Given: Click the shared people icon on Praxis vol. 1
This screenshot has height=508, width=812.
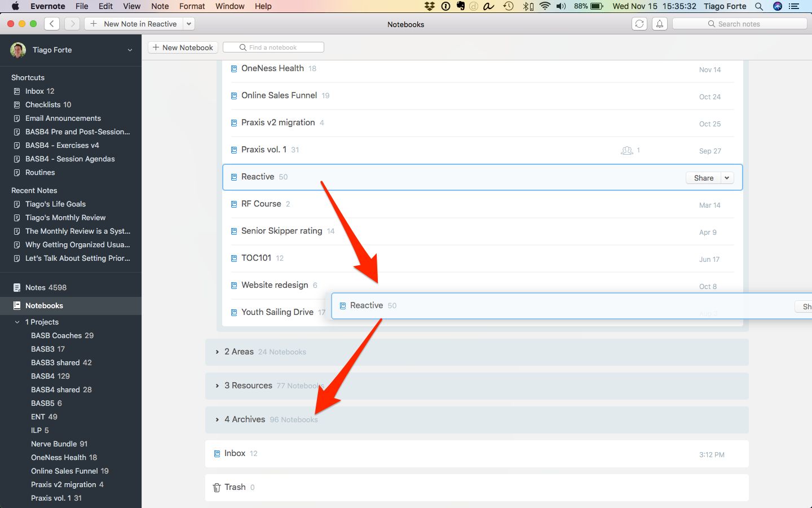Looking at the screenshot, I should coord(626,151).
